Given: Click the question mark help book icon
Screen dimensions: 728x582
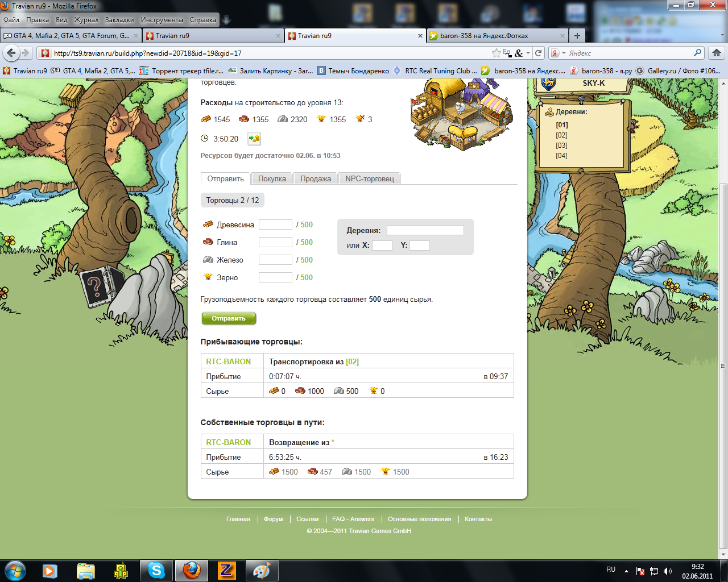Looking at the screenshot, I should coord(100,286).
